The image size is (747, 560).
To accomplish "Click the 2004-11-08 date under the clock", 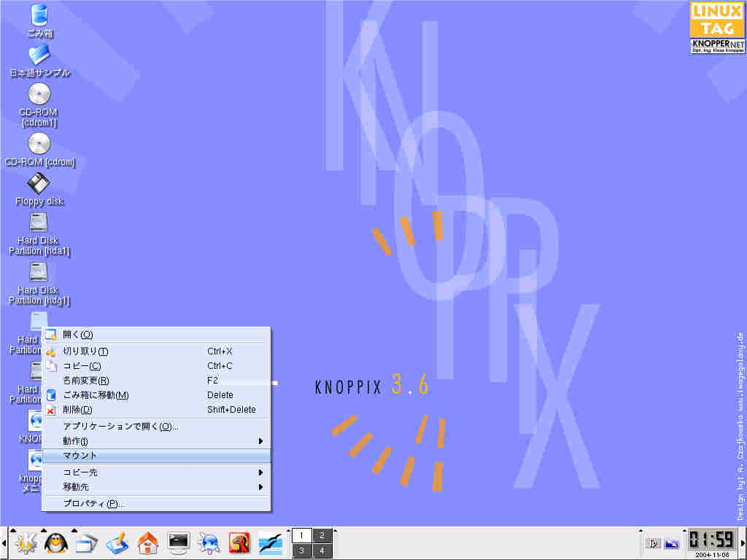I will tap(712, 555).
